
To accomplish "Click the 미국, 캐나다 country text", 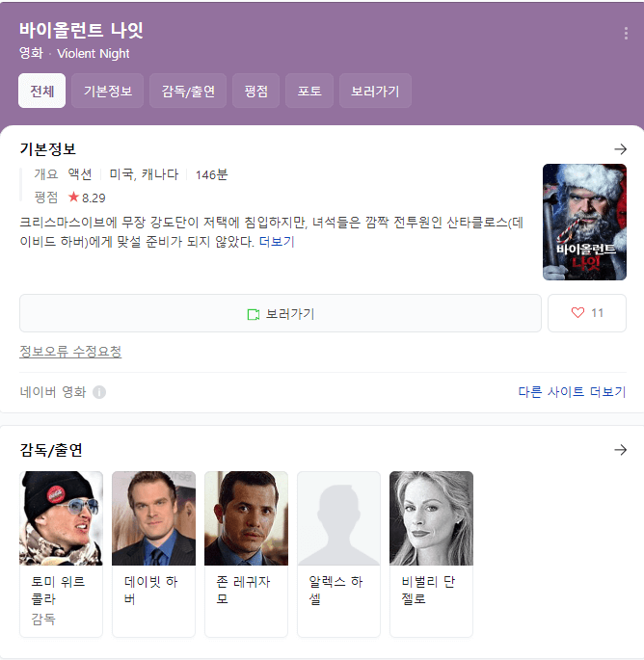I will tap(144, 174).
